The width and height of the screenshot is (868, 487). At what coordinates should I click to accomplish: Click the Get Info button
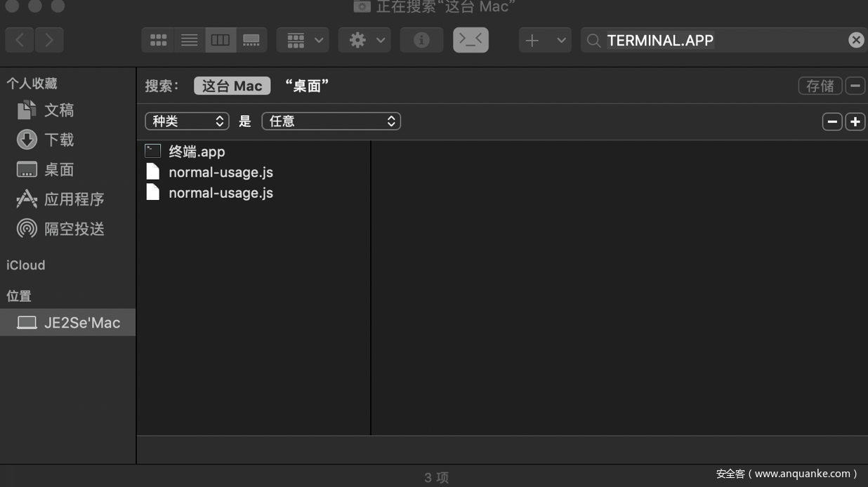(421, 41)
